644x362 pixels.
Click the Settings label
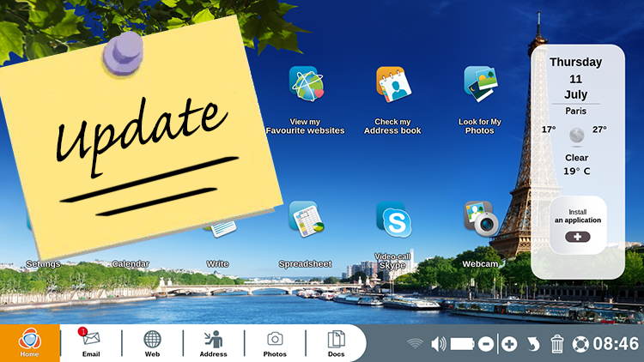[43, 264]
